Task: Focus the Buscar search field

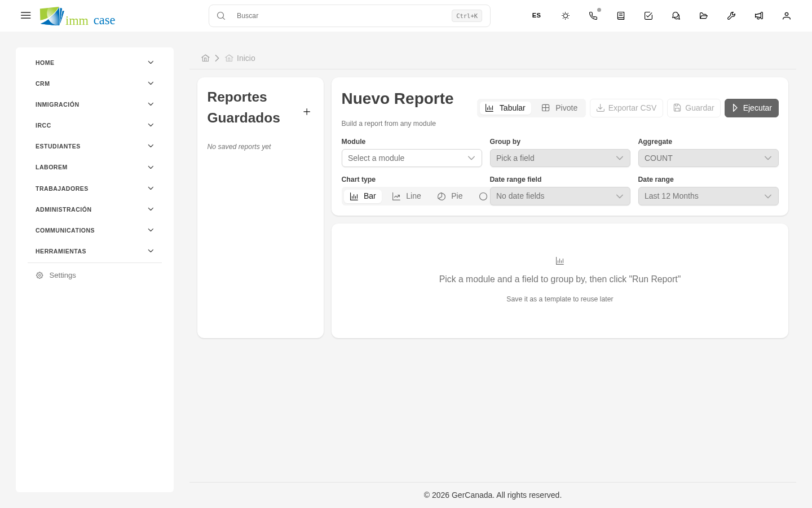Action: point(350,16)
